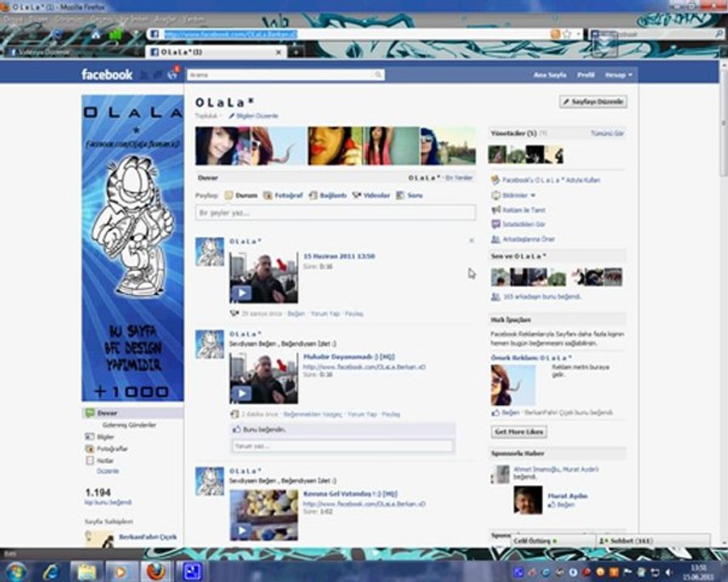
Task: Open the notifications globe icon with red badge
Action: pos(173,74)
